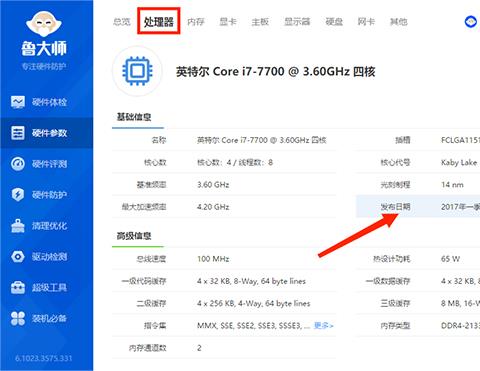
Task: Click the 名称 value Core i7-7700 text
Action: 262,140
